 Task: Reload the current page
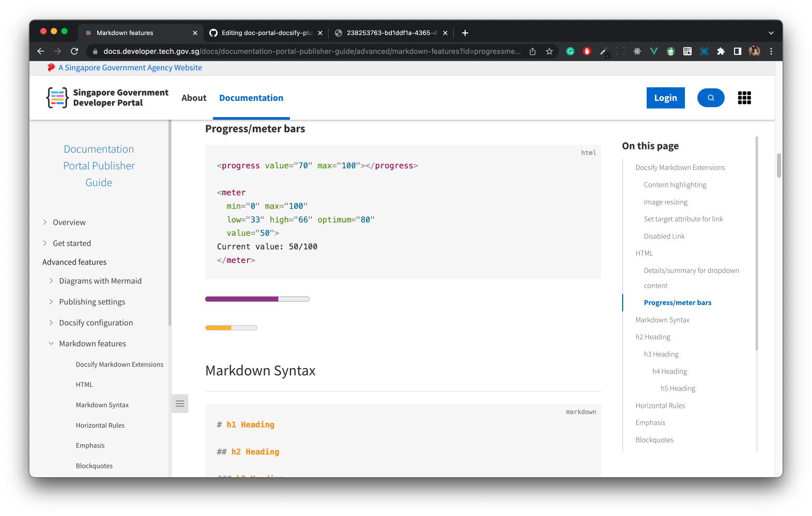pyautogui.click(x=74, y=51)
